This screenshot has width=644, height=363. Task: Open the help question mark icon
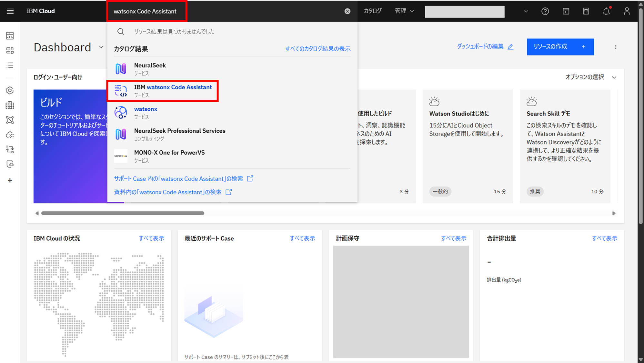coord(545,11)
